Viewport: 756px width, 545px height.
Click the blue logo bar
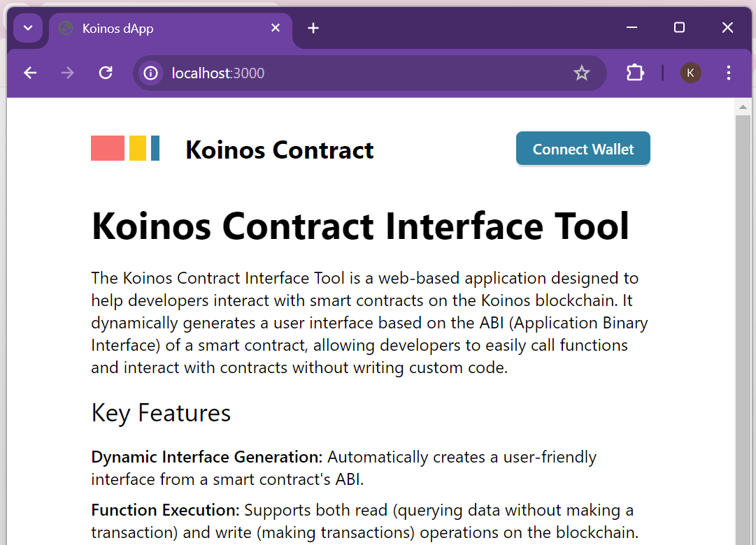(155, 148)
